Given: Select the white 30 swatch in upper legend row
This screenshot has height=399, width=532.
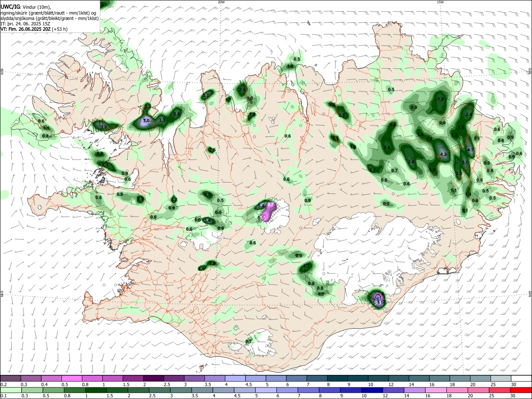Looking at the screenshot, I should [x=521, y=378].
